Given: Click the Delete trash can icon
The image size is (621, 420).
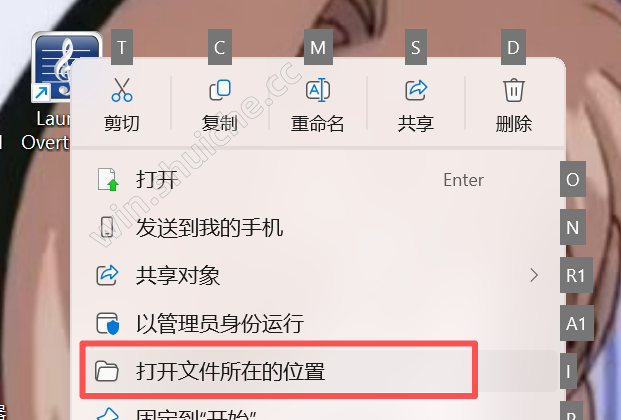Looking at the screenshot, I should pos(514,90).
